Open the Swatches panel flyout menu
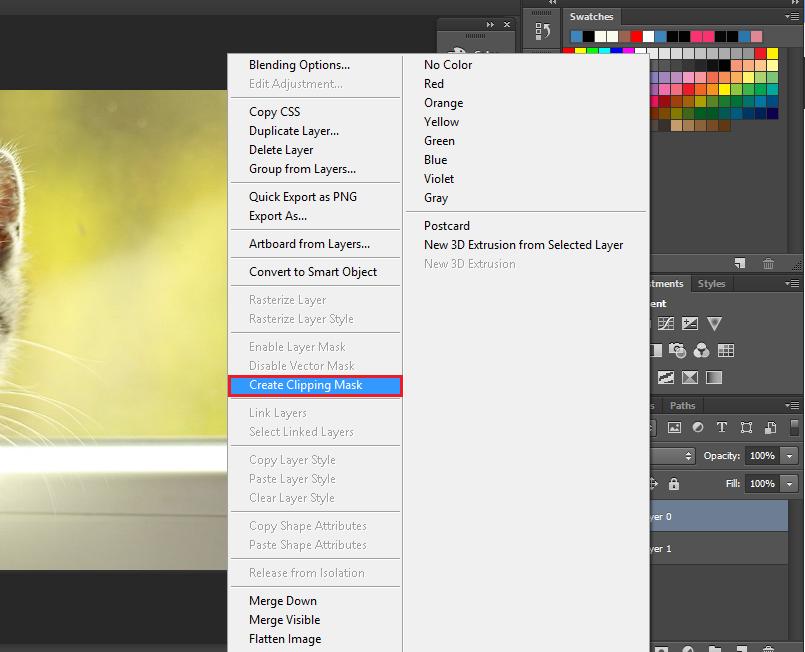 click(x=795, y=17)
